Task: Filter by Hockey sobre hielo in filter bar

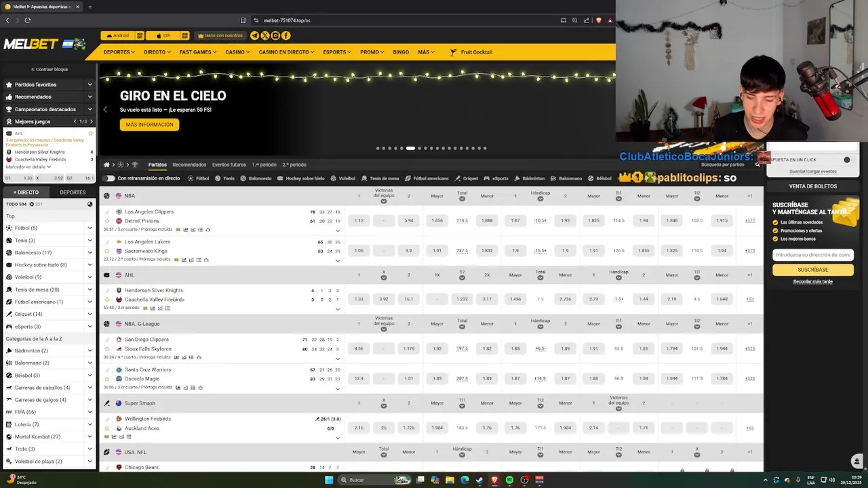Action: 300,178
